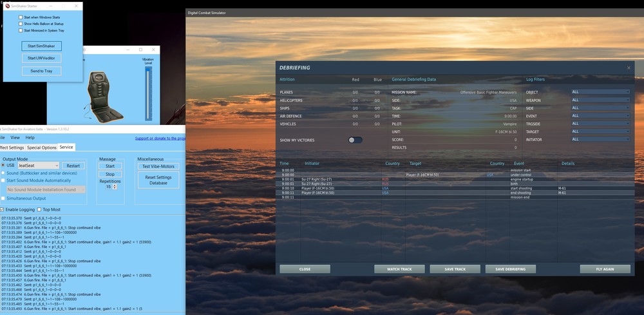Open the TRGSIDE log filter dropdown
644x315 pixels.
pyautogui.click(x=600, y=124)
